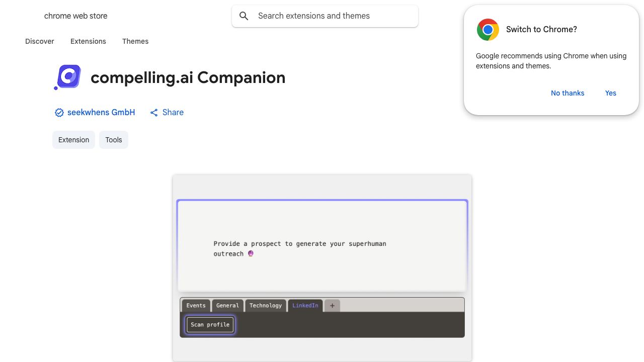Screen dimensions: 644x362
Task: Click the search magnifier icon
Action: [x=244, y=16]
